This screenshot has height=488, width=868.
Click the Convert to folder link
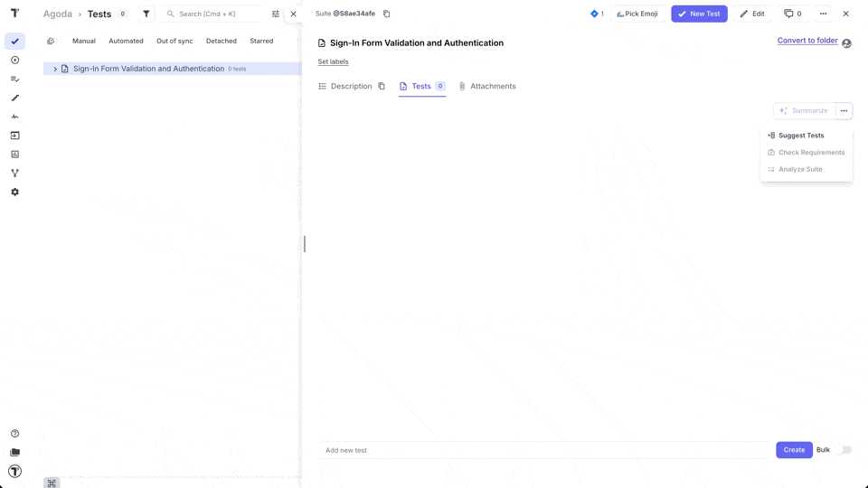tap(807, 41)
